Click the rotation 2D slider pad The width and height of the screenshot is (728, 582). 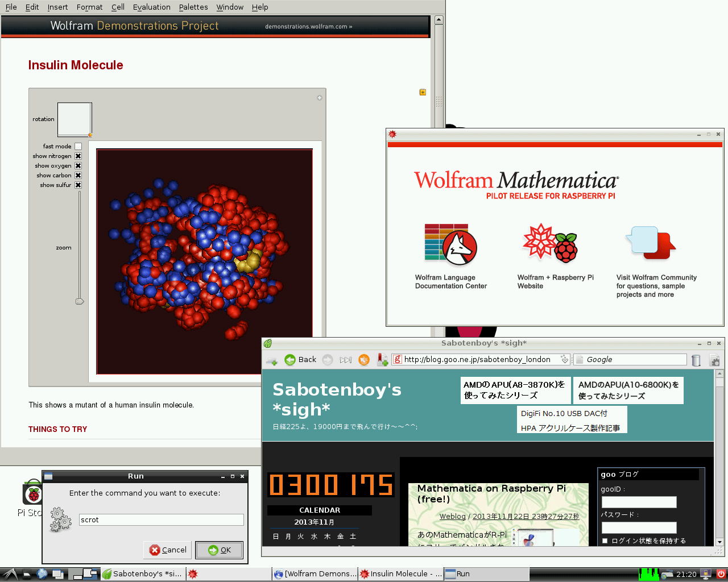tap(75, 119)
